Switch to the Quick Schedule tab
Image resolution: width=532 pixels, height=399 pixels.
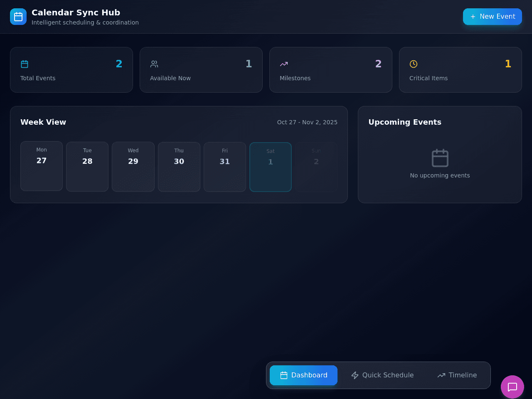coord(382,375)
